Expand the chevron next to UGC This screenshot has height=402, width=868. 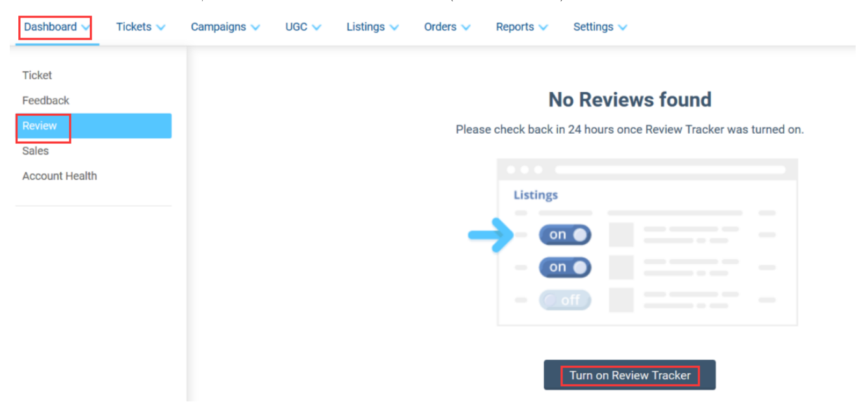pyautogui.click(x=316, y=28)
